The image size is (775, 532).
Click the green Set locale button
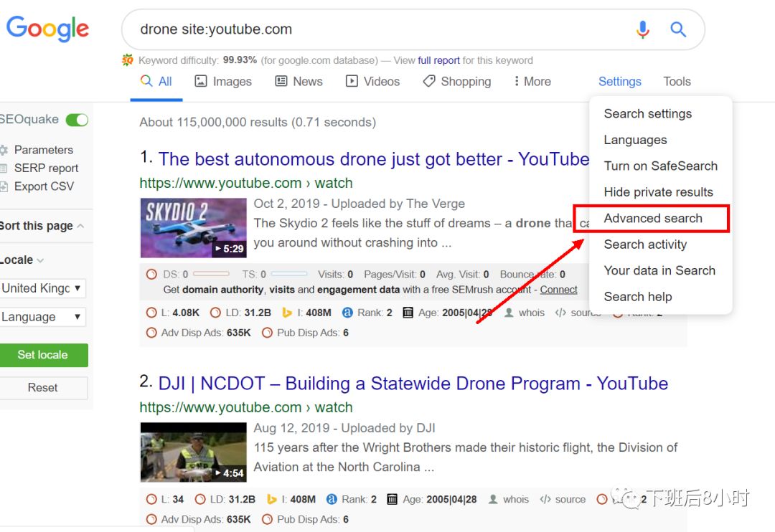(42, 355)
